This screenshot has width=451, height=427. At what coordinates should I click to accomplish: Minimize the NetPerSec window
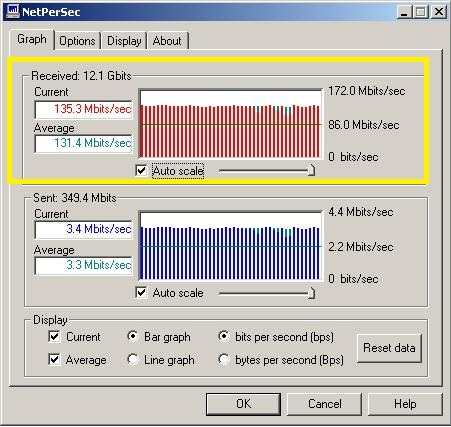click(x=405, y=12)
